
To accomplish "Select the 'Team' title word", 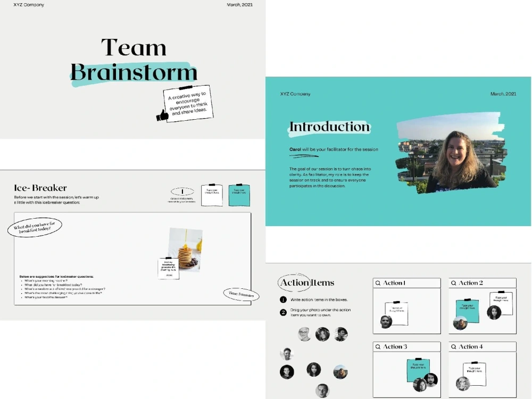I will (x=134, y=47).
